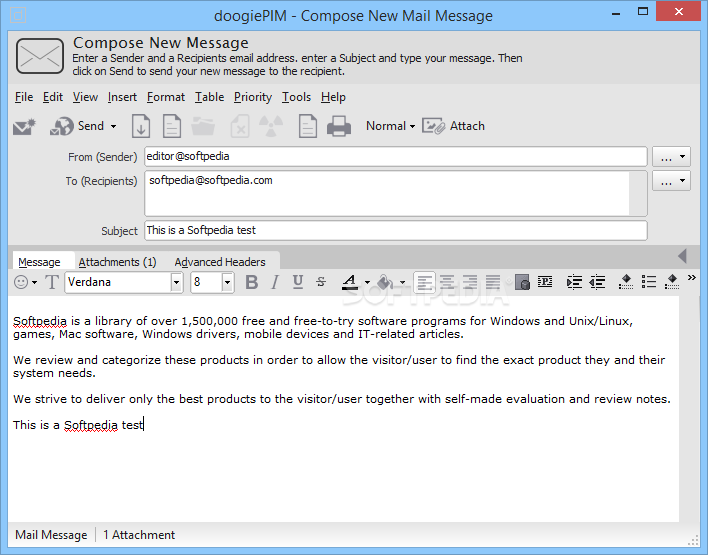Open the font color dropdown arrow
Viewport: 708px width, 555px height.
click(367, 283)
